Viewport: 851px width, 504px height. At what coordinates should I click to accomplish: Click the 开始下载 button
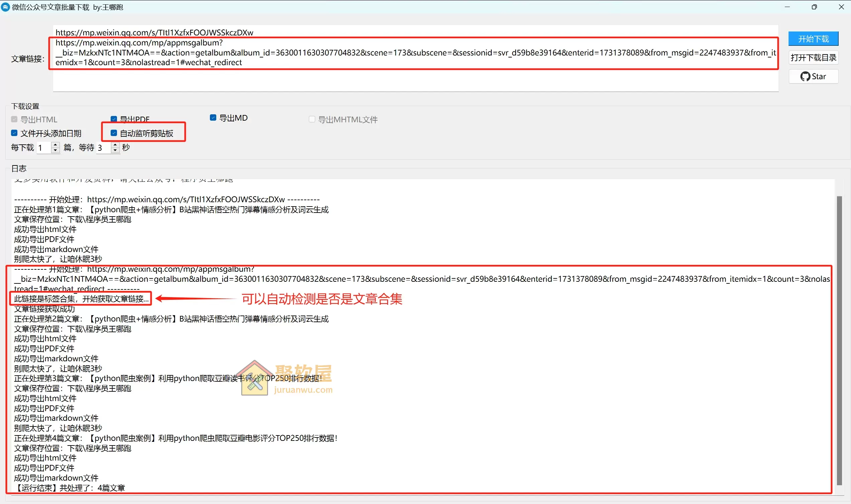(x=814, y=38)
